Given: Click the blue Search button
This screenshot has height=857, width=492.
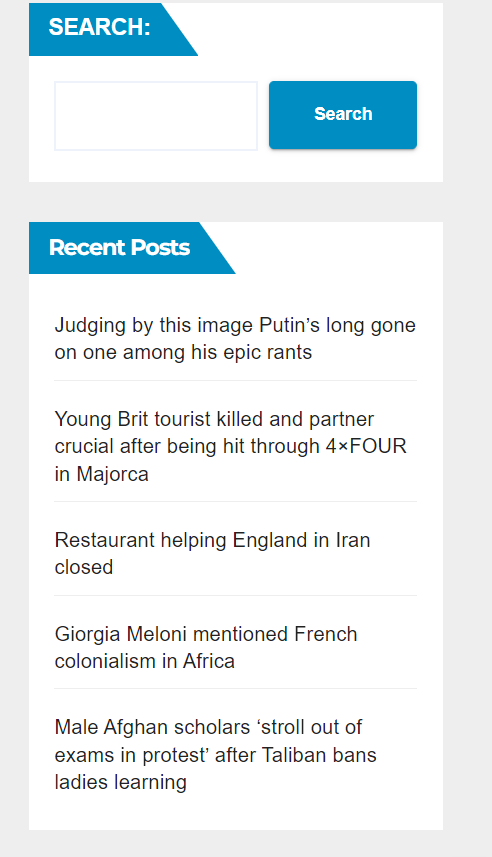Looking at the screenshot, I should click(343, 115).
